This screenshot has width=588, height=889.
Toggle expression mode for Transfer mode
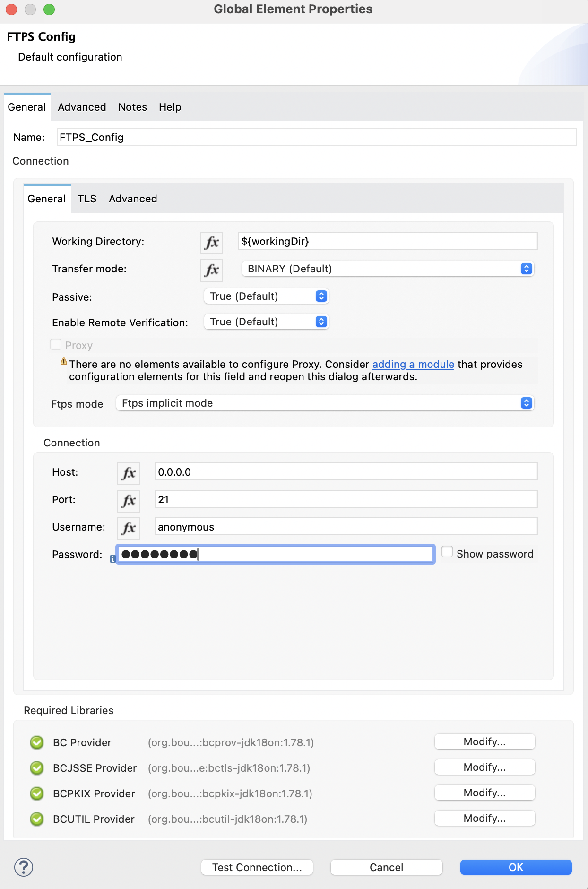click(212, 270)
